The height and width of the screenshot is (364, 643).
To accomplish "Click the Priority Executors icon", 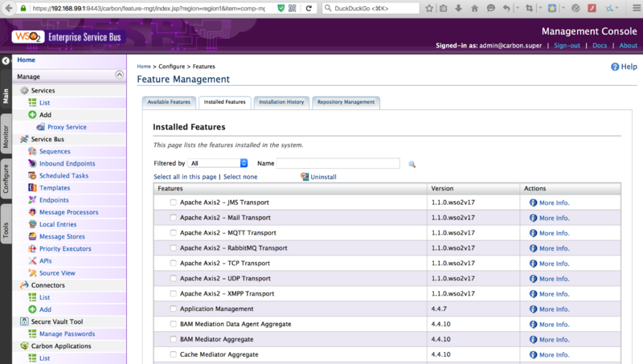I will coord(32,248).
